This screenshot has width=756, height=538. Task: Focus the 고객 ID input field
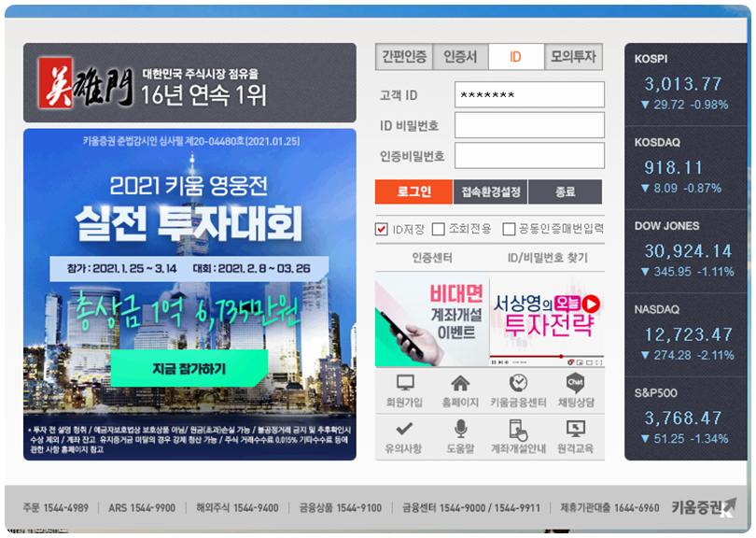(x=529, y=94)
